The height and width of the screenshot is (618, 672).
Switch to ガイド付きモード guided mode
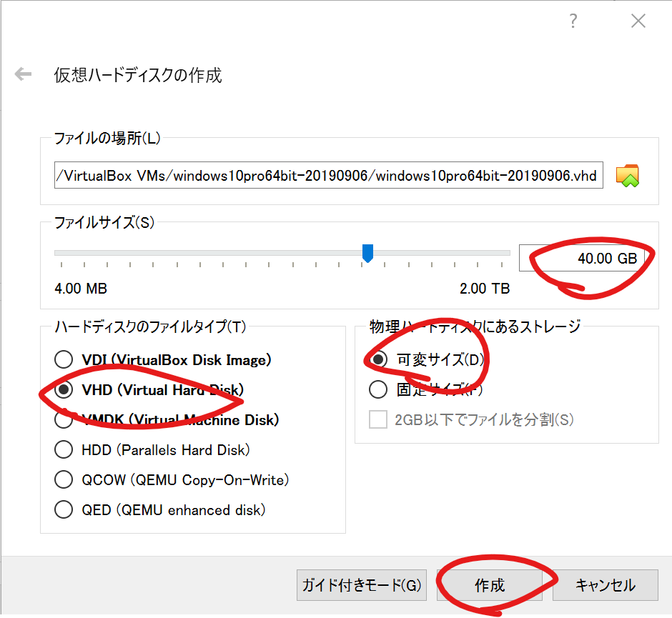361,585
